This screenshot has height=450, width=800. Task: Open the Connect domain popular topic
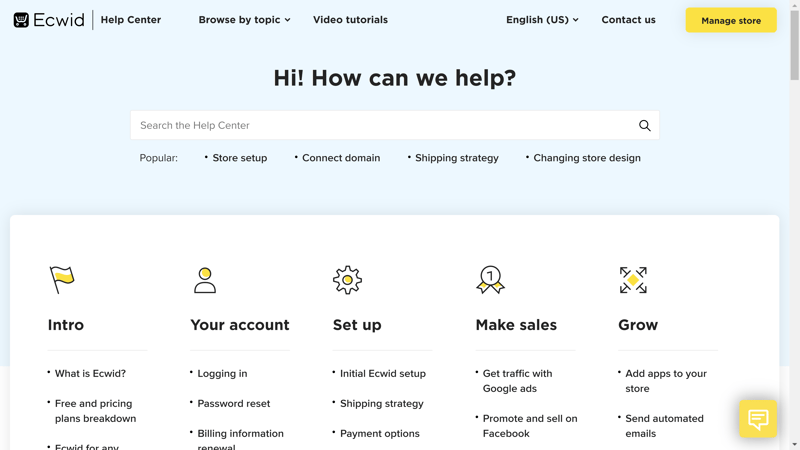click(x=341, y=158)
